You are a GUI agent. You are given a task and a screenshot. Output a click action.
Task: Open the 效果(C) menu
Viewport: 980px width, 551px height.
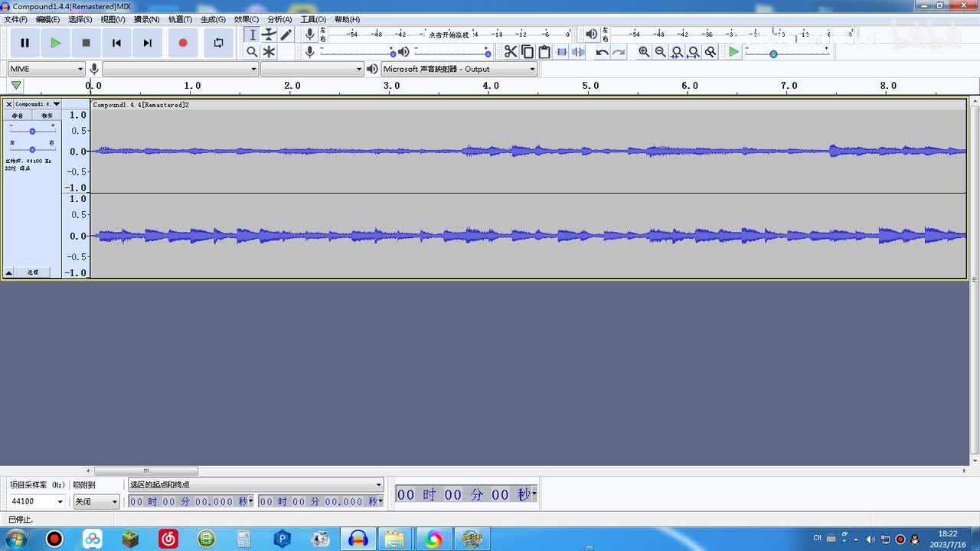[x=246, y=19]
